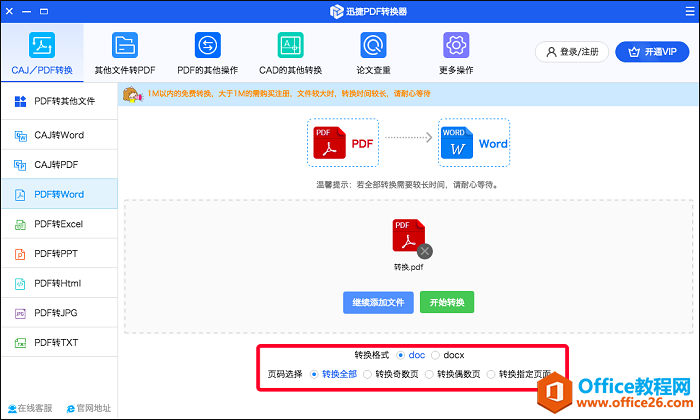
Task: Choose 转换偶数页 page option
Action: pyautogui.click(x=430, y=374)
